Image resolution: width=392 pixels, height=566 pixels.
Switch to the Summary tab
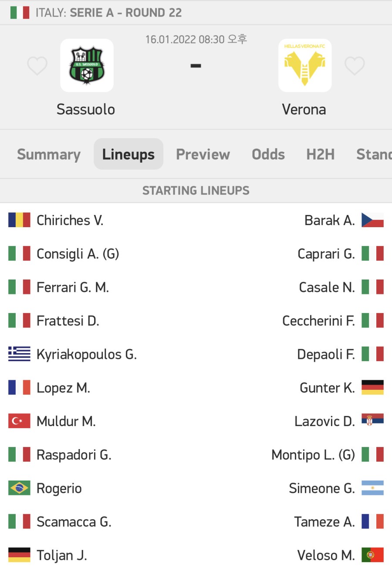(49, 154)
